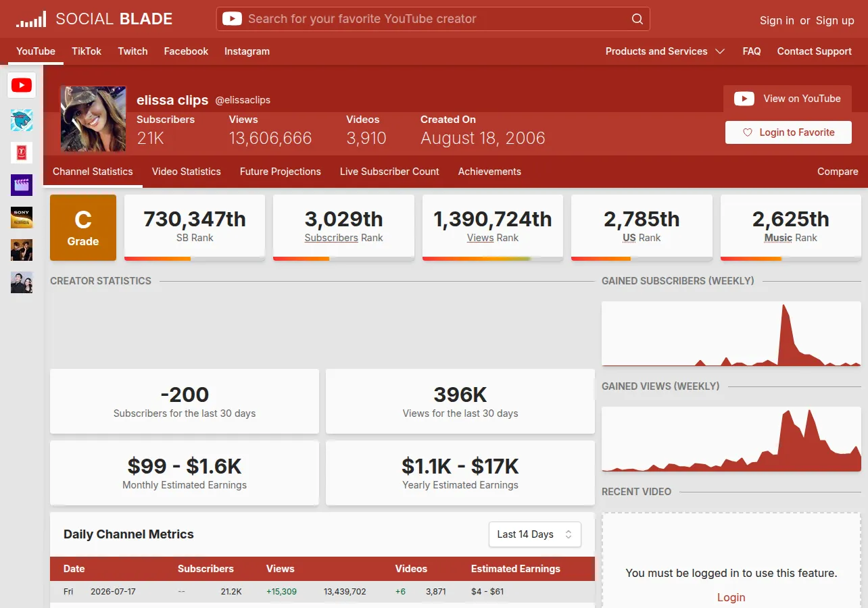Switch to the Video Statistics tab
868x608 pixels.
click(187, 172)
